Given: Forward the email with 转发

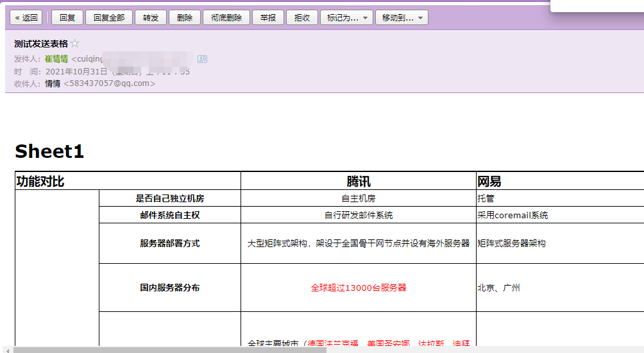Looking at the screenshot, I should coord(151,18).
